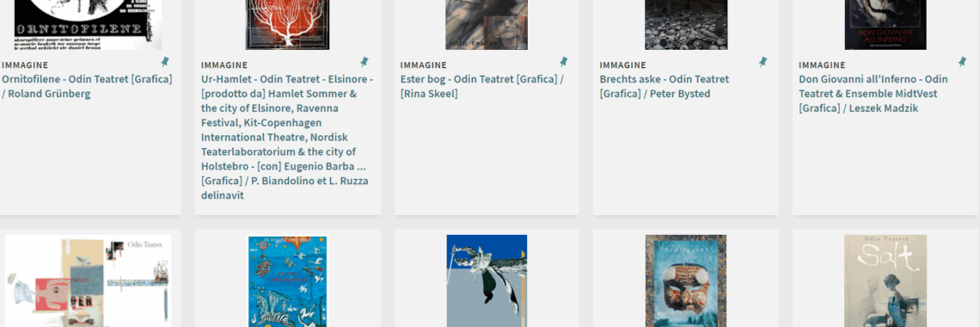Open the hanging figure poster thumbnail

point(487,281)
